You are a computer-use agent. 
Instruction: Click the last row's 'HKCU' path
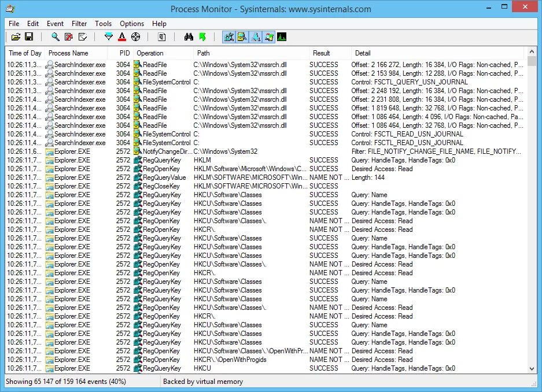tap(202, 368)
